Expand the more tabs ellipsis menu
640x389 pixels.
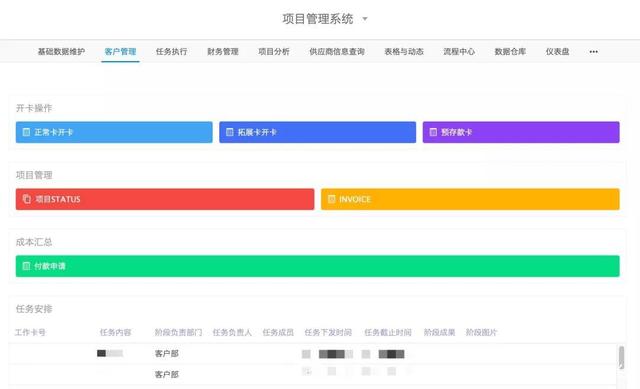[594, 51]
